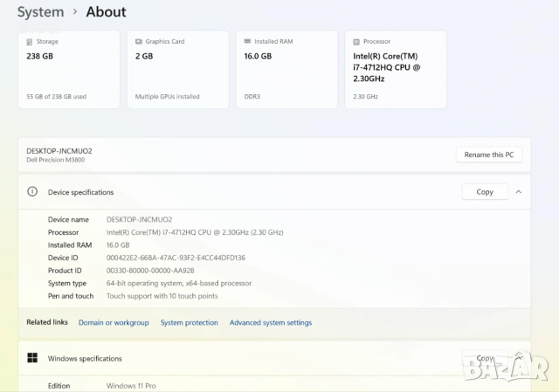
Task: Open the Storage 238 GB card
Action: click(x=69, y=70)
